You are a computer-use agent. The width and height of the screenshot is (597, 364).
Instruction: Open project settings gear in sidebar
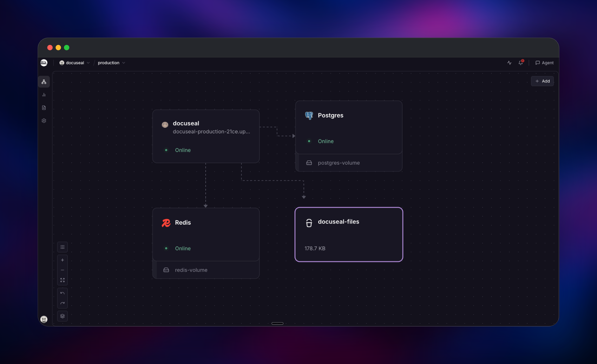tap(44, 121)
